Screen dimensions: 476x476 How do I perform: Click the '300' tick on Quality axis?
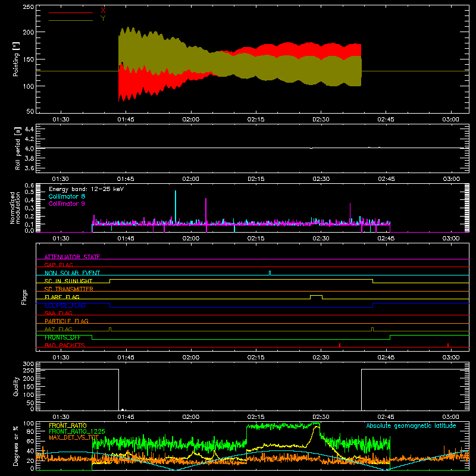tap(28, 364)
